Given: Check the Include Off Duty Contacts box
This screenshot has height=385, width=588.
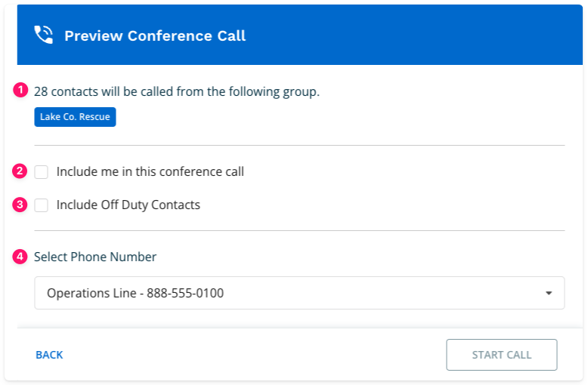Looking at the screenshot, I should tap(42, 205).
